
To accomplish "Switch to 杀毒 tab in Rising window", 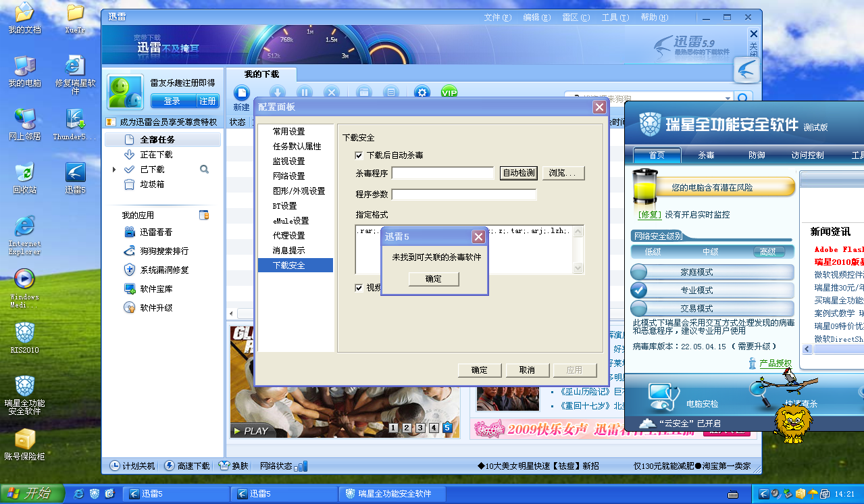I will 706,155.
